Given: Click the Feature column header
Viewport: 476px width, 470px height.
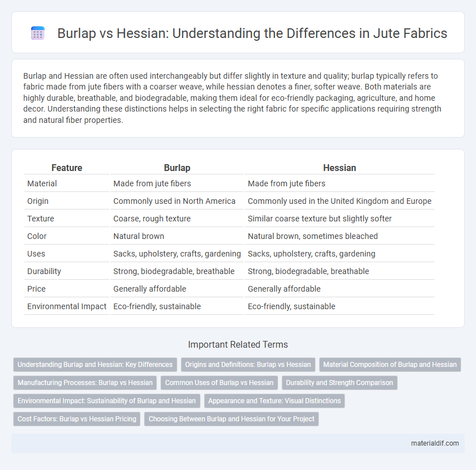Looking at the screenshot, I should (67, 168).
